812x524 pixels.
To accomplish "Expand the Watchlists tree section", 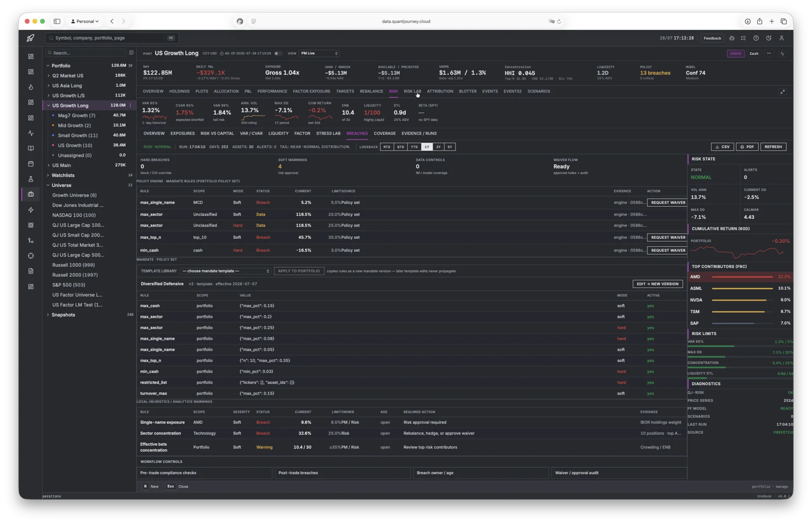I will click(x=48, y=175).
